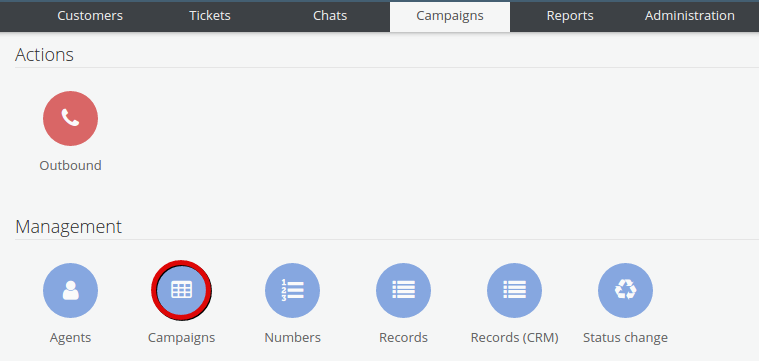
Task: Click the red Outbound phone icon
Action: coord(71,119)
